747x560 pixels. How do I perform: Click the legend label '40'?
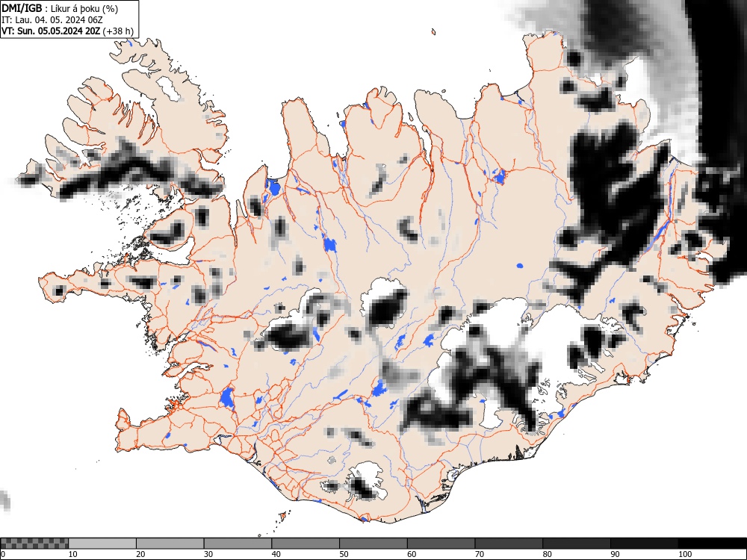coord(276,554)
